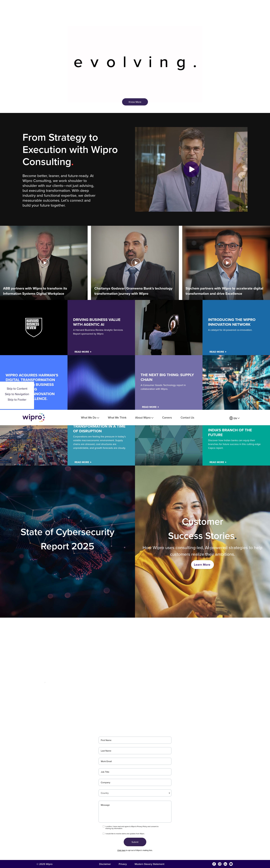
Task: Open Wipro's LinkedIn page from footer
Action: pyautogui.click(x=225, y=864)
